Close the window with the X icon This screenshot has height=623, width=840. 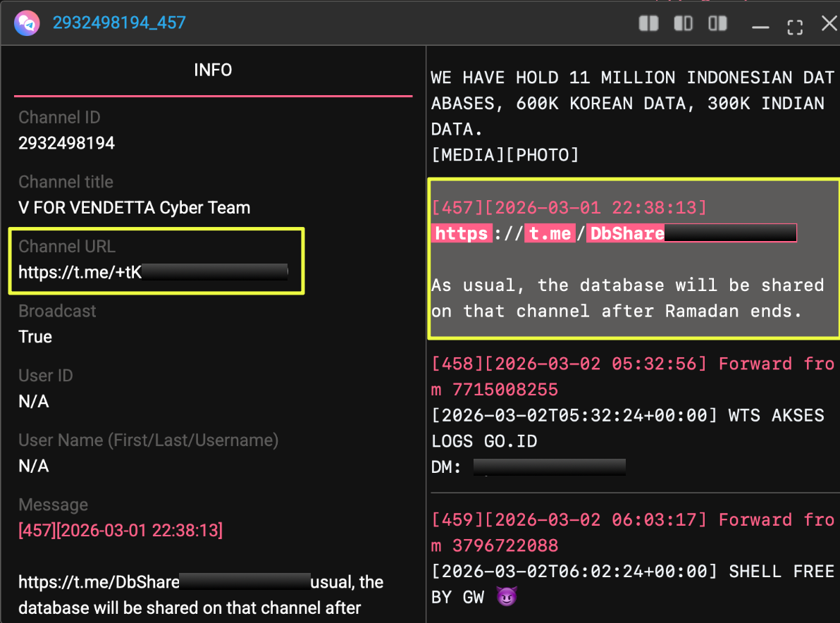pos(829,24)
